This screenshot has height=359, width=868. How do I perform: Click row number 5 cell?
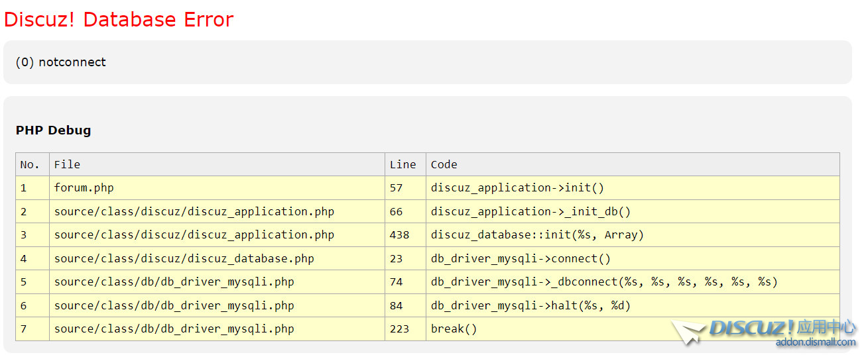[32, 282]
